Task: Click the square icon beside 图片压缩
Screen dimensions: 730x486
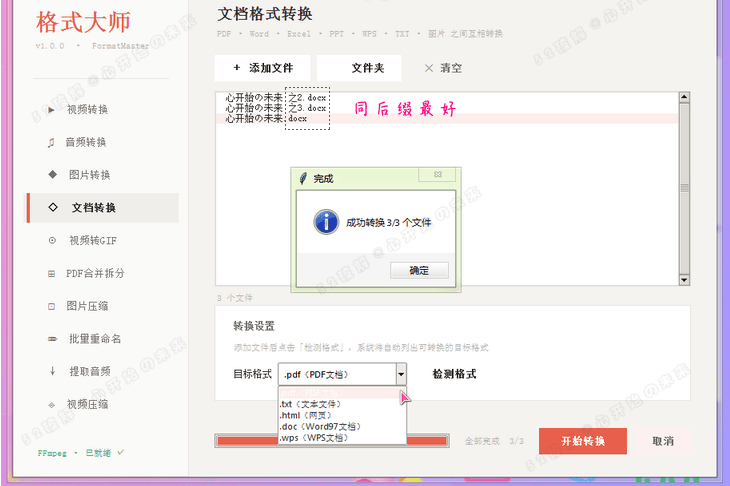Action: (52, 306)
